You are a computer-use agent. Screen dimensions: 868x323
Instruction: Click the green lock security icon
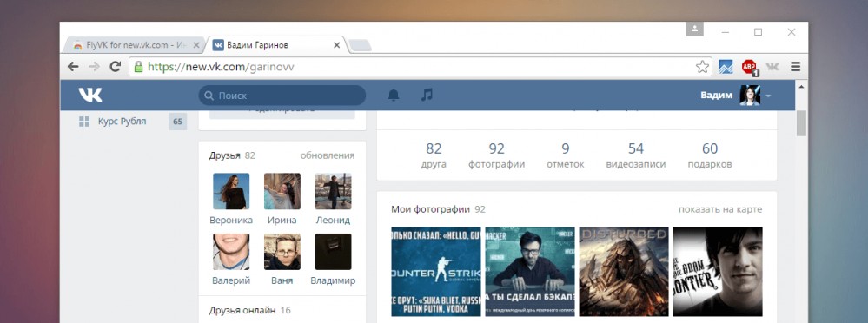pyautogui.click(x=138, y=67)
